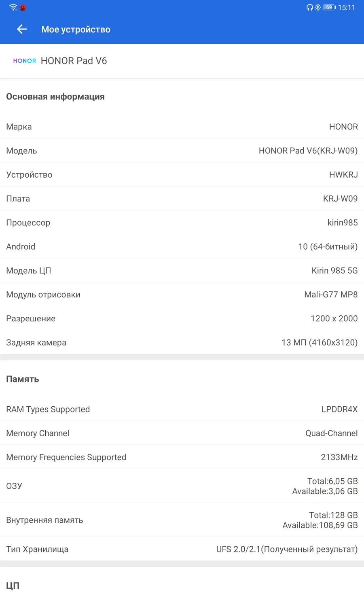Tap the 'Memory Channel' Quad-Channel row
Screen dimensions: 364x607
[182, 433]
